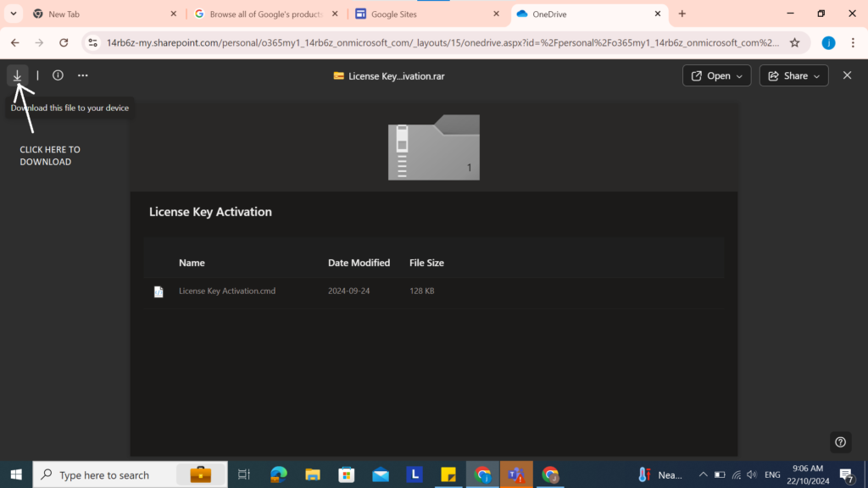Screen dimensions: 868x488
Task: Close the New Tab browser tab
Action: tap(173, 14)
